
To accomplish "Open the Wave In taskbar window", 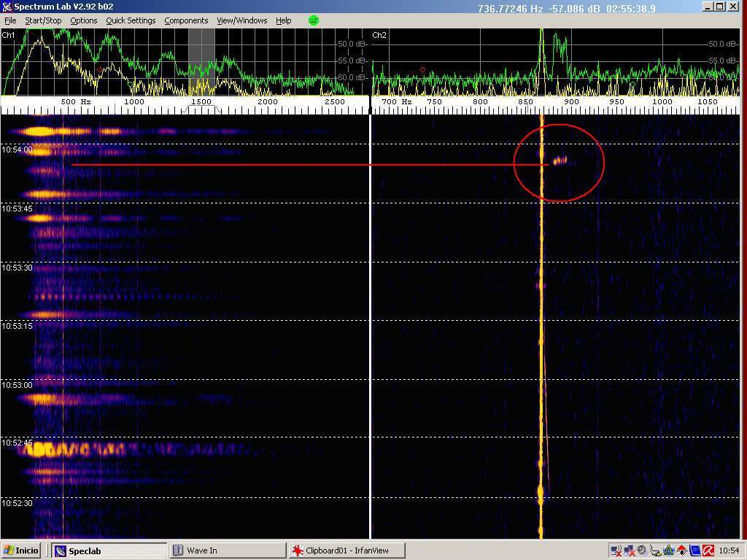I will pos(227,551).
